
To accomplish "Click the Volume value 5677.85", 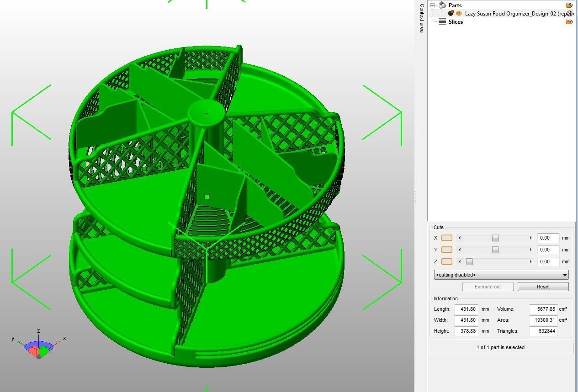I will 543,309.
